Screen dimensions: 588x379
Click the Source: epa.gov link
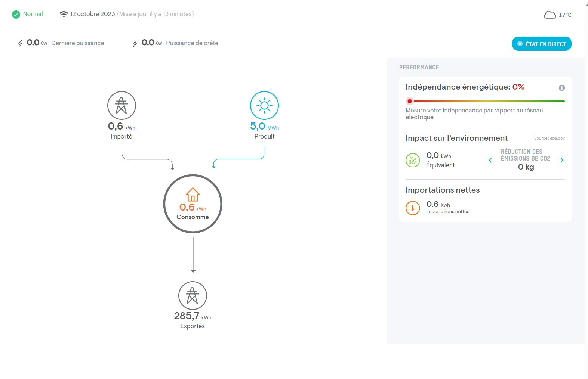coord(549,138)
